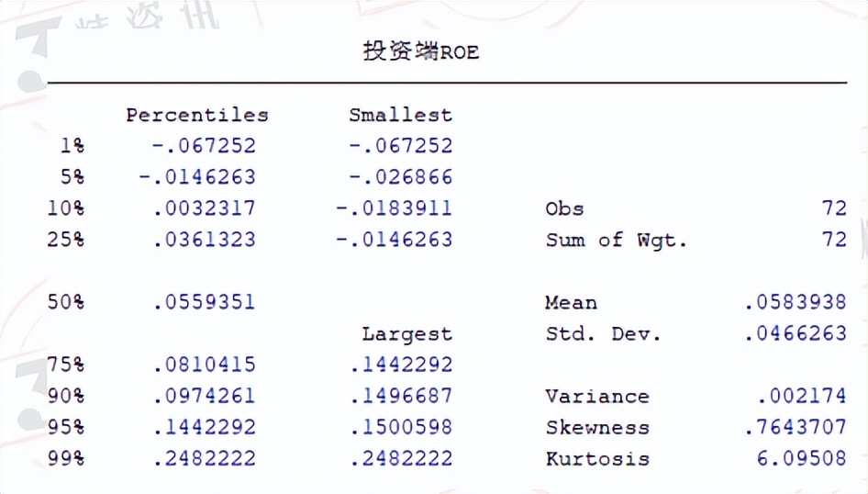868x494 pixels.
Task: Select the Percentiles column header
Action: [197, 115]
